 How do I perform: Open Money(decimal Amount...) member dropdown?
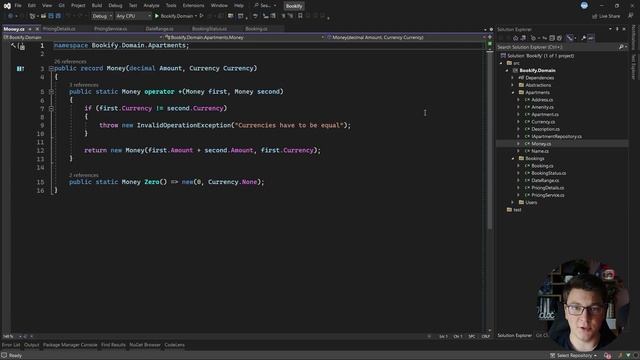point(406,37)
